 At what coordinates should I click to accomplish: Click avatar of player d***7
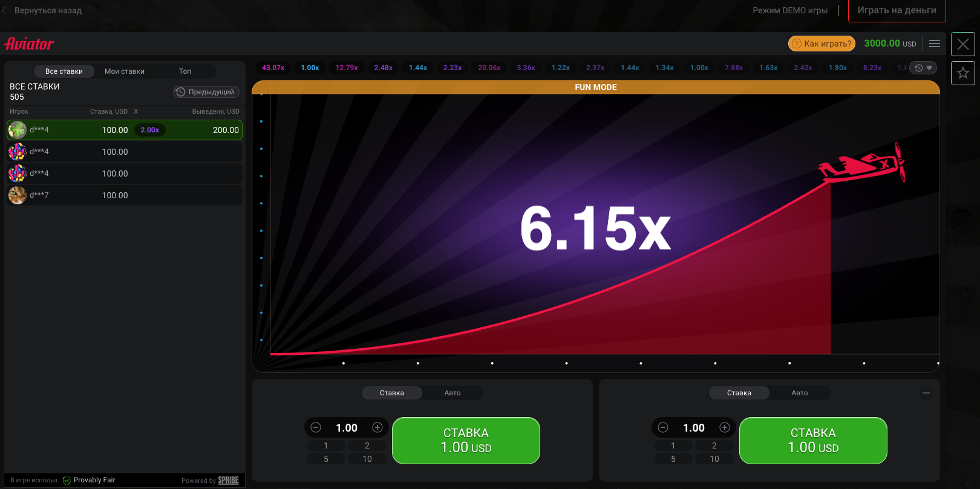click(x=18, y=195)
